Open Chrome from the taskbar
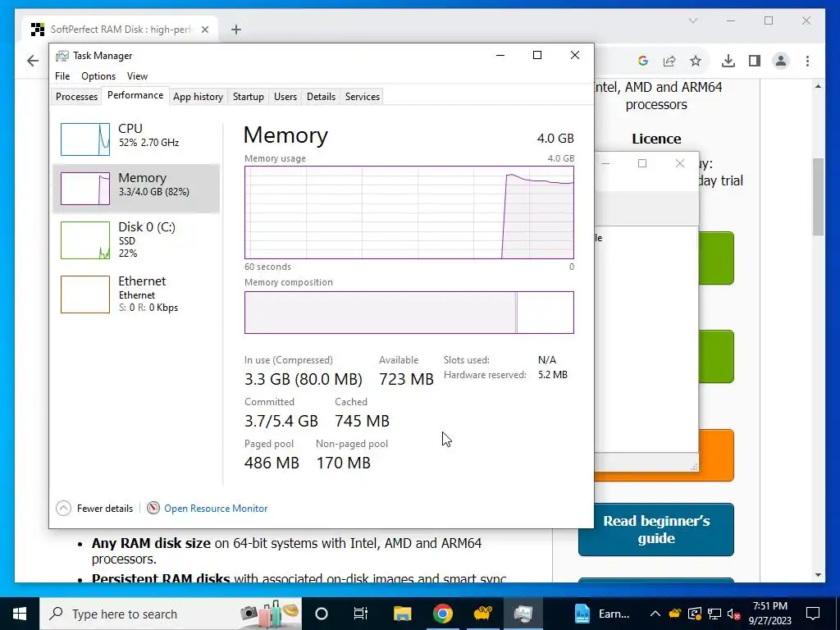The height and width of the screenshot is (630, 840). 442,614
